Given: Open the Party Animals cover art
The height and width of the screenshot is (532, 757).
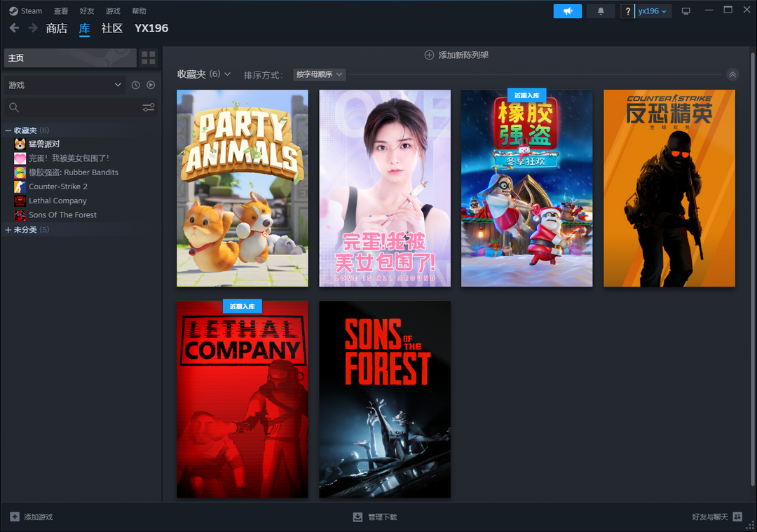Looking at the screenshot, I should [x=243, y=189].
